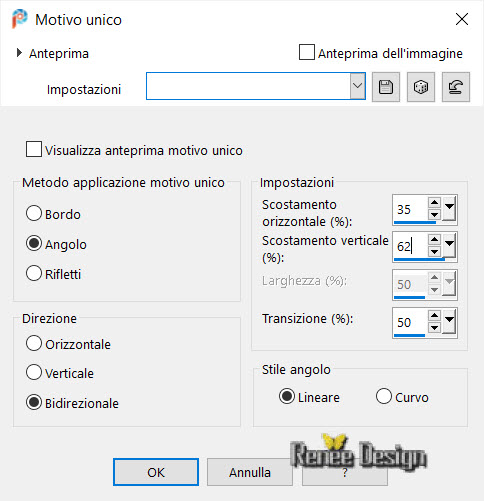Open the Impostazioni presets dropdown
The height and width of the screenshot is (501, 484).
pos(357,86)
